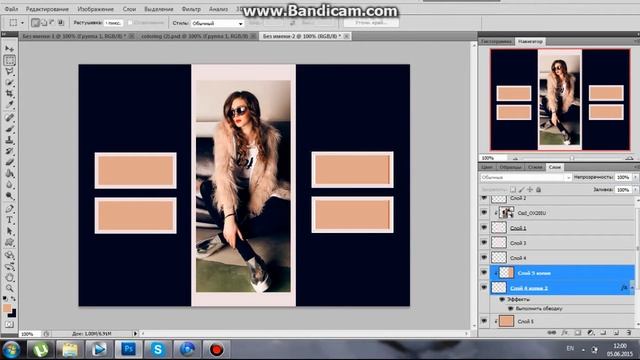Click the background color swatch
640x360 pixels.
(x=13, y=313)
